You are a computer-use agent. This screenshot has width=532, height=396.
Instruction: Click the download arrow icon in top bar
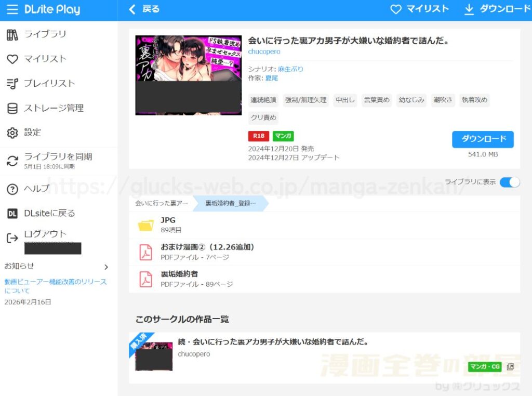click(469, 9)
